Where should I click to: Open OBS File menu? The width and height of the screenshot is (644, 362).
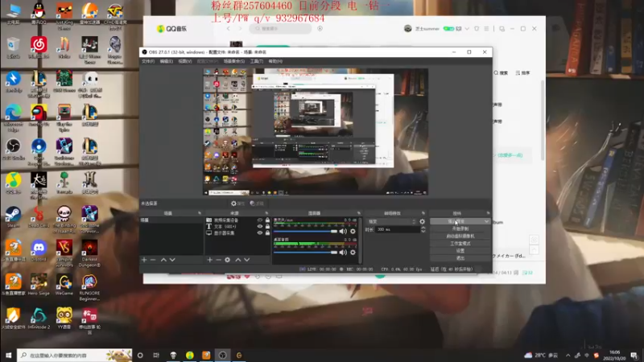pos(148,61)
